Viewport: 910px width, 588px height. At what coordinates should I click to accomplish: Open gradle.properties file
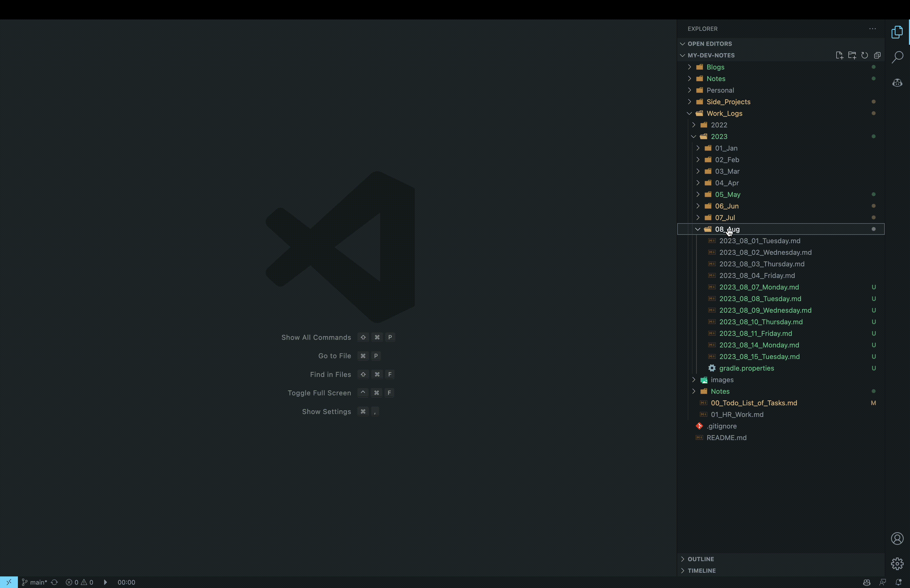pos(746,368)
